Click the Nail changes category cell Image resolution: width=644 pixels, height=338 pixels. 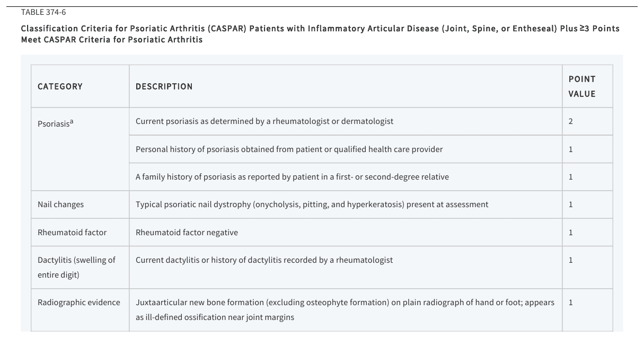pos(80,204)
